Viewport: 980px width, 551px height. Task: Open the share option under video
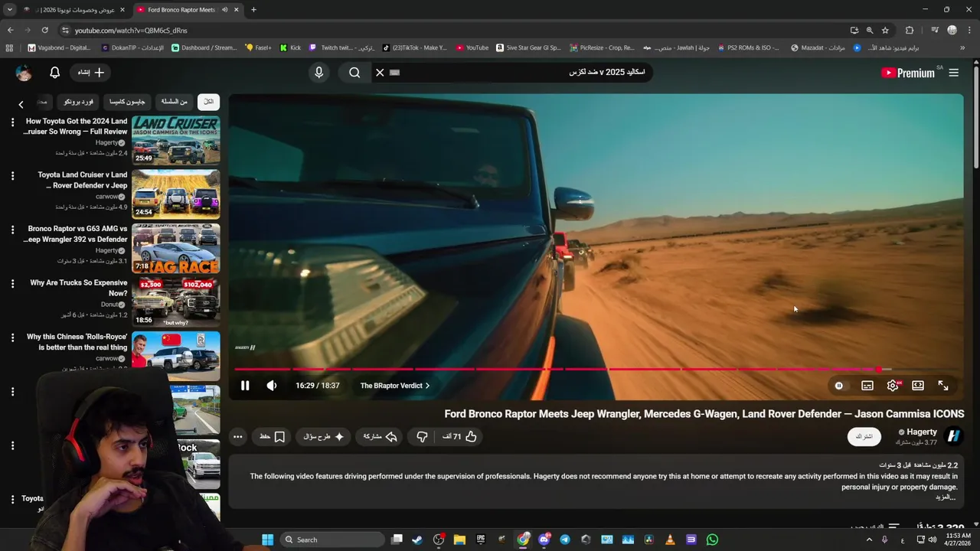click(381, 436)
